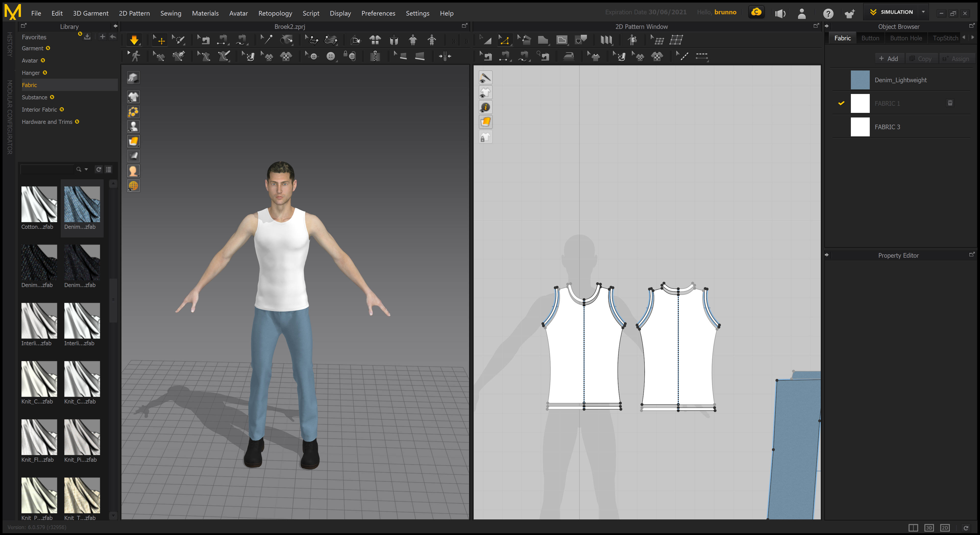Open the Materials menu
This screenshot has height=535, width=980.
coord(205,13)
